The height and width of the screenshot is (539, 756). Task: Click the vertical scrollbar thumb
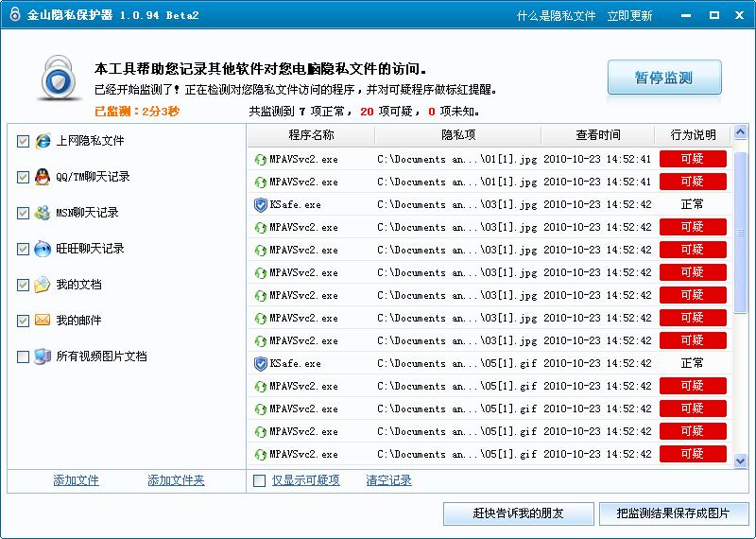point(741,233)
